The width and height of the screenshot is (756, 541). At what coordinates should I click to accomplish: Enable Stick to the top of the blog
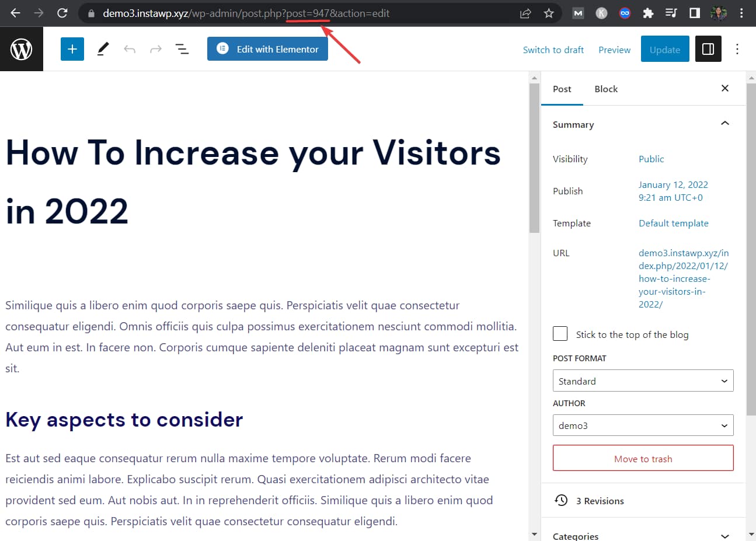(560, 334)
